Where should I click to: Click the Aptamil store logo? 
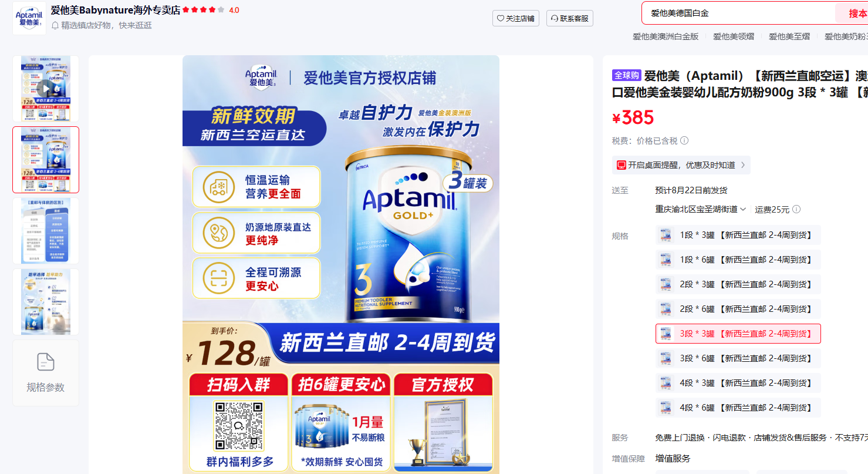[x=29, y=18]
